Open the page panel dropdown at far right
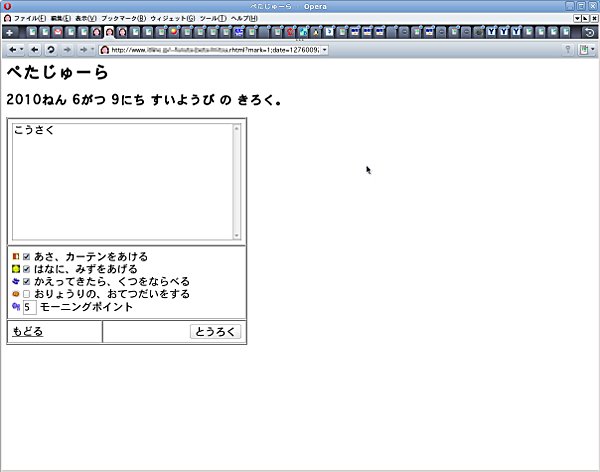The height and width of the screenshot is (472, 600). coord(593,49)
